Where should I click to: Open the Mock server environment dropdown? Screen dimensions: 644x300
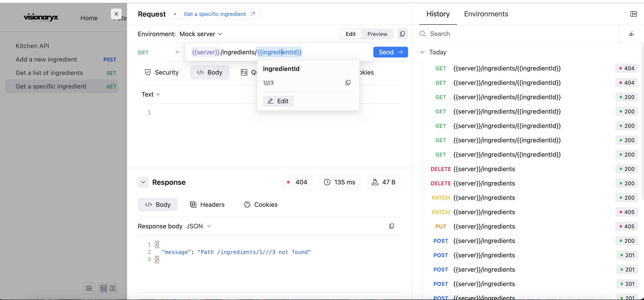pyautogui.click(x=201, y=34)
